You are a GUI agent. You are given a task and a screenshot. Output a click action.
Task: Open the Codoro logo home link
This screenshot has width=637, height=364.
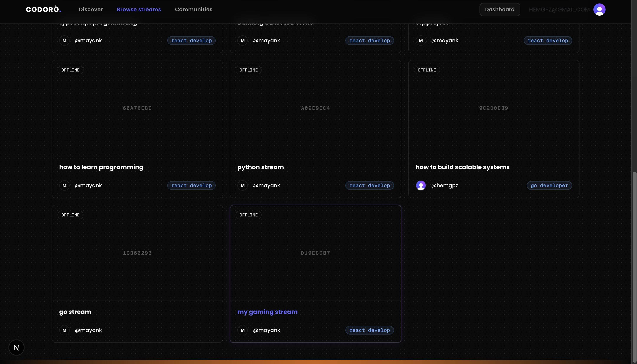(44, 10)
